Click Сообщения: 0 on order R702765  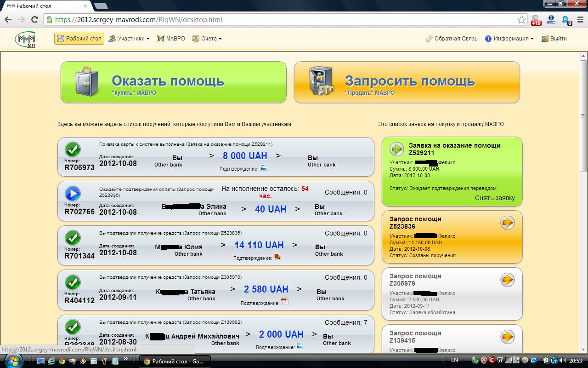(x=346, y=192)
